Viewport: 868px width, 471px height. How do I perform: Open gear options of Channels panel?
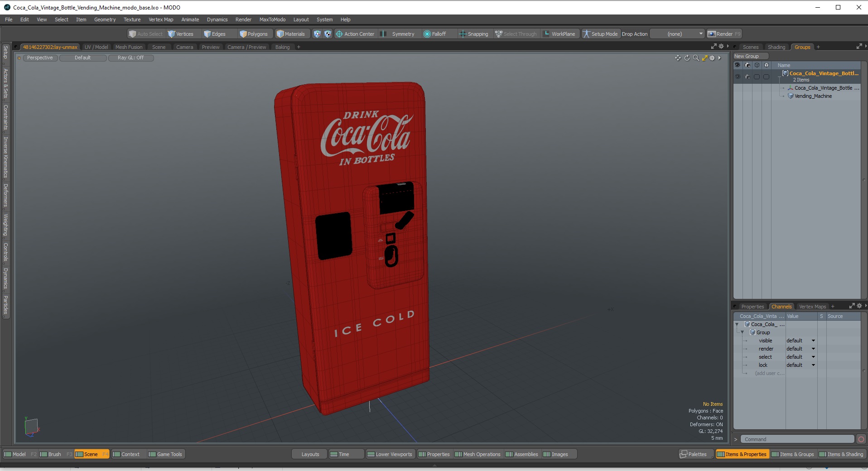point(859,306)
